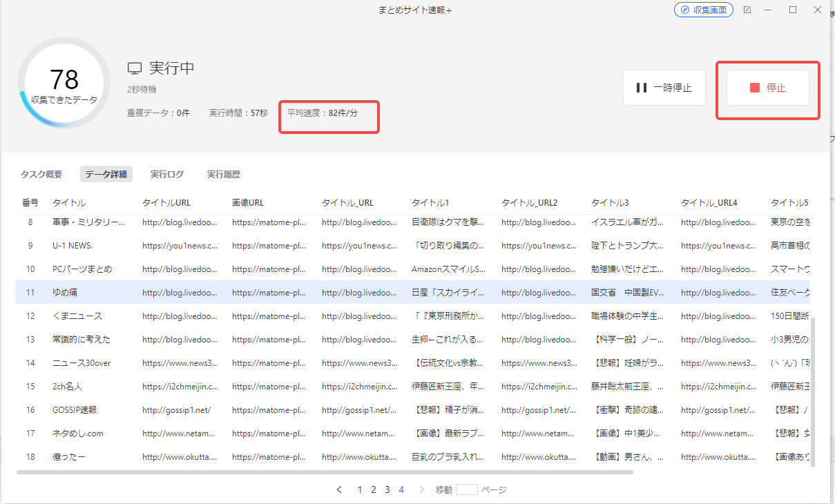
Task: Click the page number input field
Action: click(467, 490)
